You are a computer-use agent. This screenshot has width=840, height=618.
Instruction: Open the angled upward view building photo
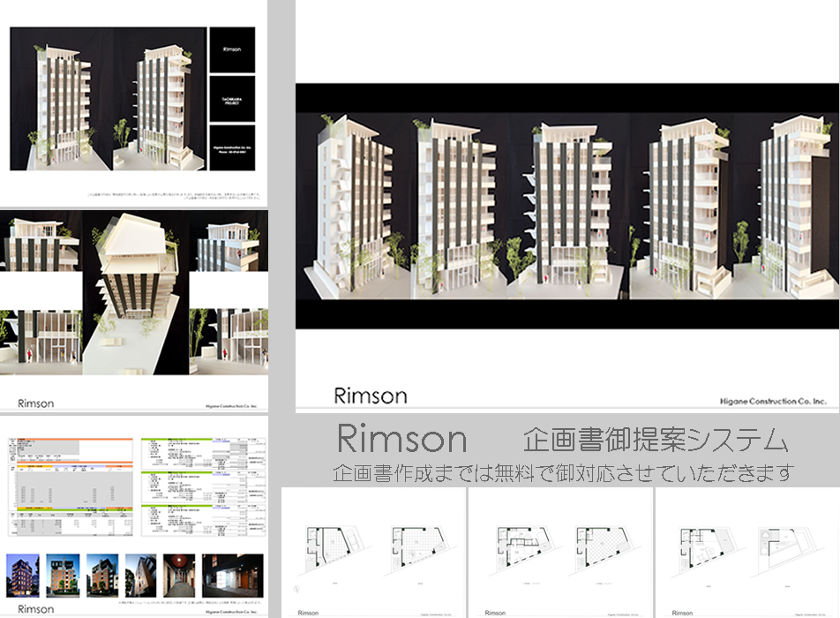[140, 576]
